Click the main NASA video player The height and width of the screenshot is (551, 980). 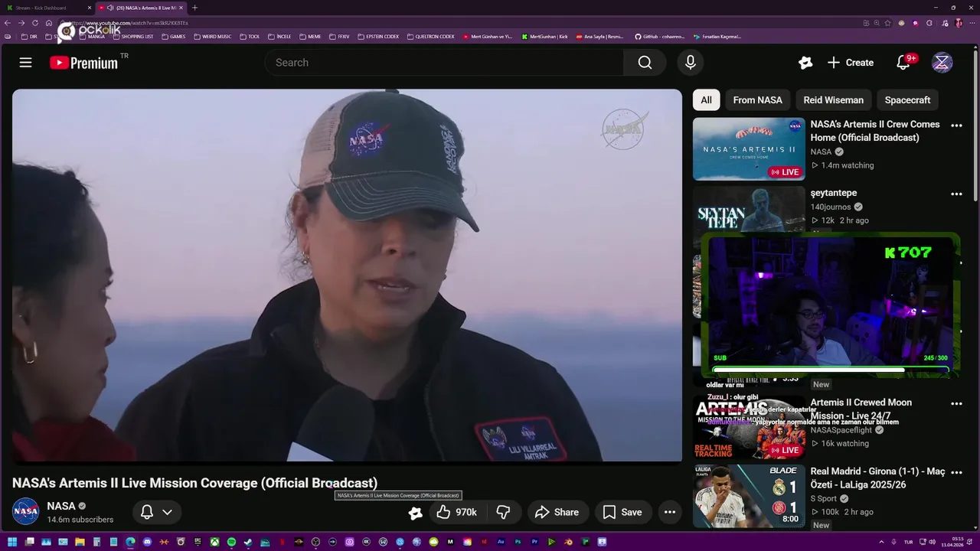(x=347, y=275)
